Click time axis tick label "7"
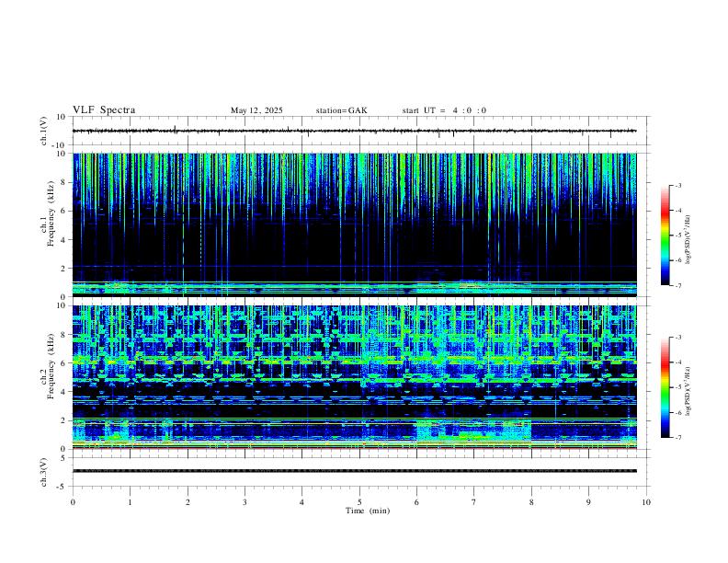 coord(474,502)
